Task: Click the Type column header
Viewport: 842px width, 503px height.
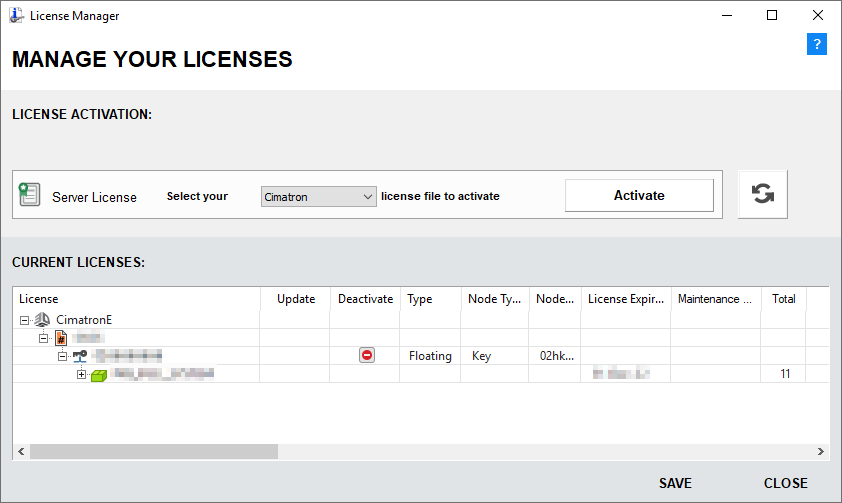Action: pos(431,299)
